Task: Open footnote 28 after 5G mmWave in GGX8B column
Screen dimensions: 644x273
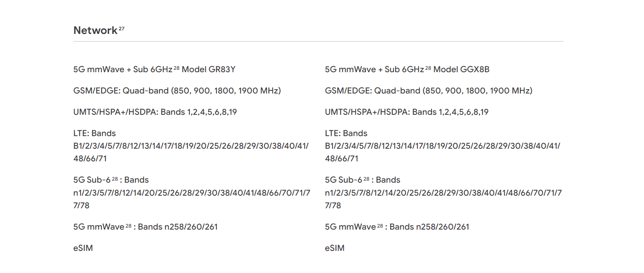Action: click(x=380, y=226)
